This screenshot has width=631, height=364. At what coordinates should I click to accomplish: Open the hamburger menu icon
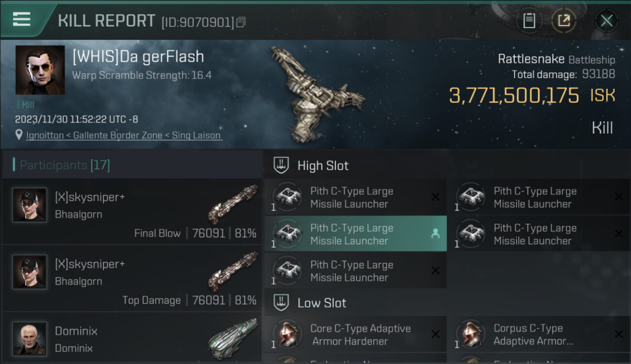[22, 19]
